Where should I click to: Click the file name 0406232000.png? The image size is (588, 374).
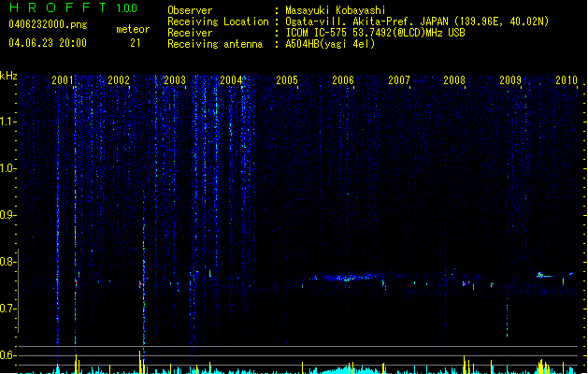(x=48, y=24)
